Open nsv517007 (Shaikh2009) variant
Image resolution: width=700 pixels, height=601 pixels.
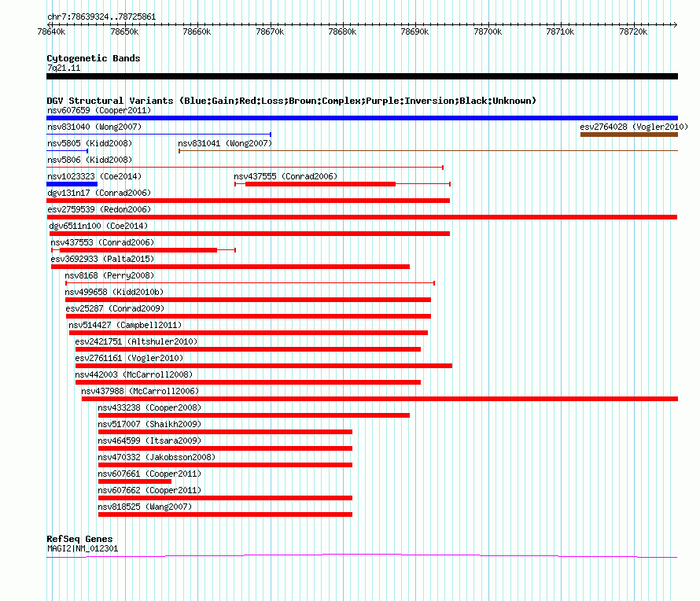click(149, 424)
